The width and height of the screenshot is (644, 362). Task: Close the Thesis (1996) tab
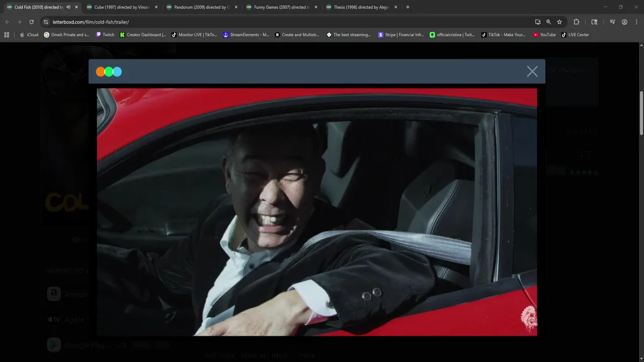(395, 7)
